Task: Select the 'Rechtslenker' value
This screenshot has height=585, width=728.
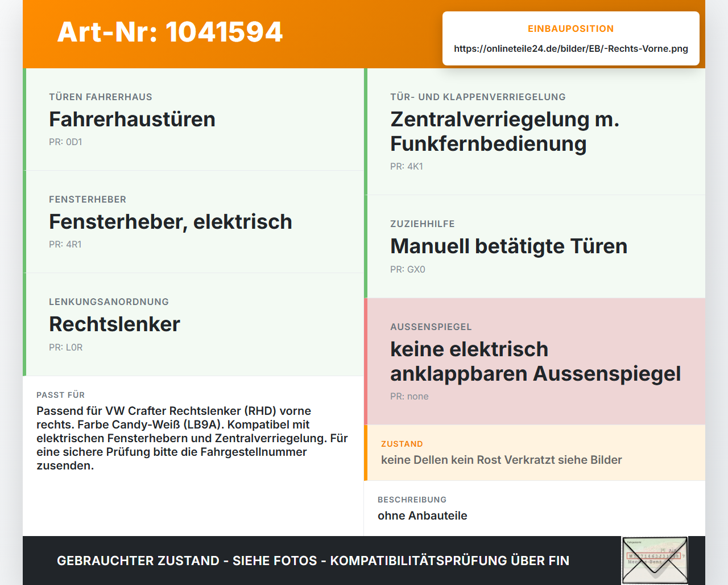Action: tap(114, 324)
